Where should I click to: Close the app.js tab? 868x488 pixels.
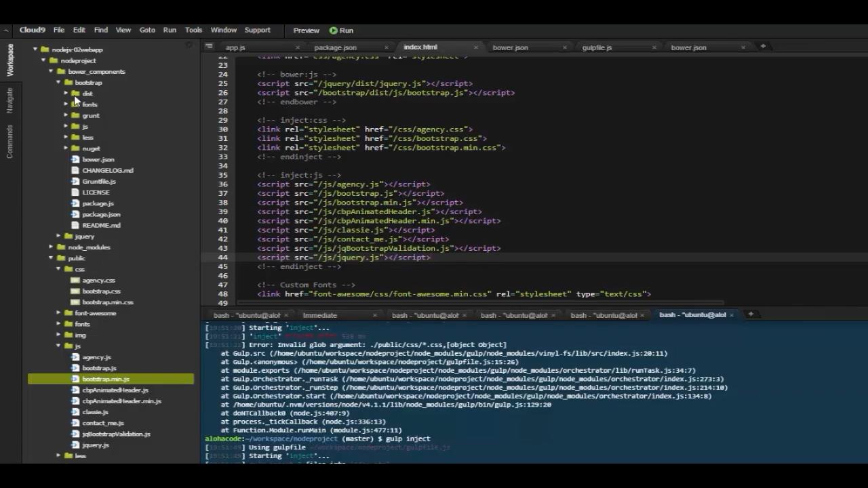coord(298,47)
